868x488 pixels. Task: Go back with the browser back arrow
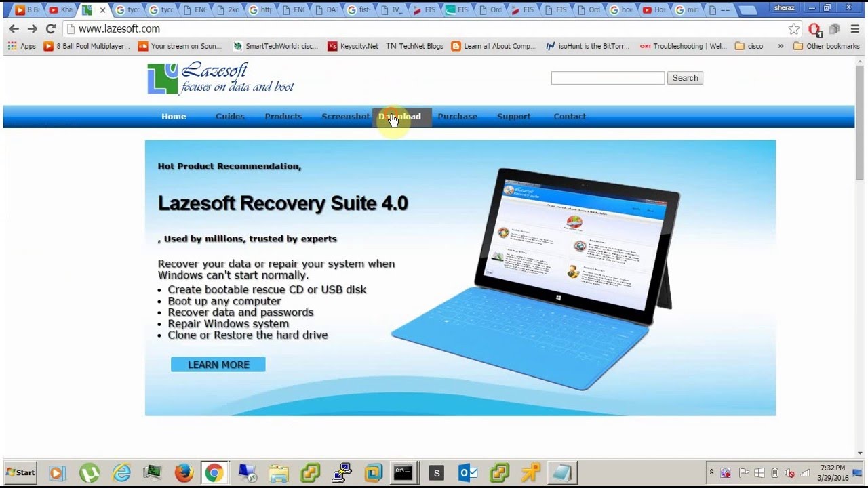pyautogui.click(x=14, y=28)
